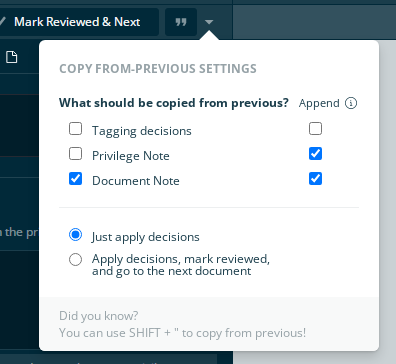Screen dimensions: 396x364
Task: Click the document page icon in left panel
Action: (12, 57)
